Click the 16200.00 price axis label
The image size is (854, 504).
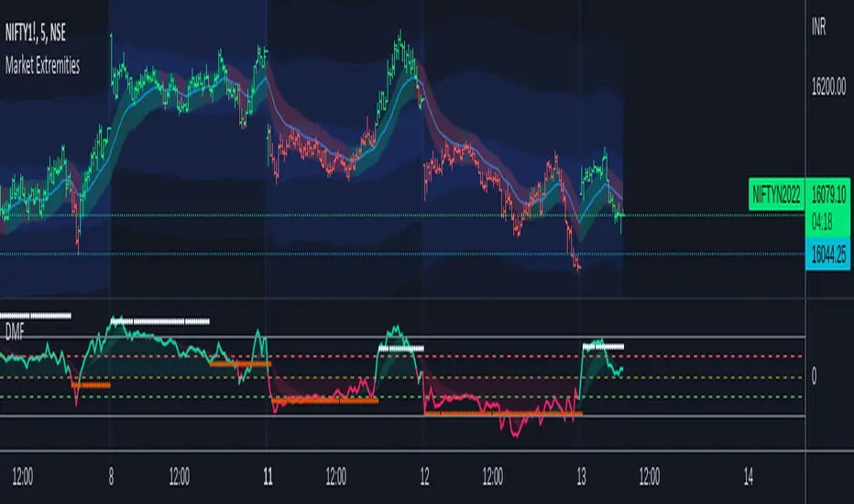[x=830, y=89]
